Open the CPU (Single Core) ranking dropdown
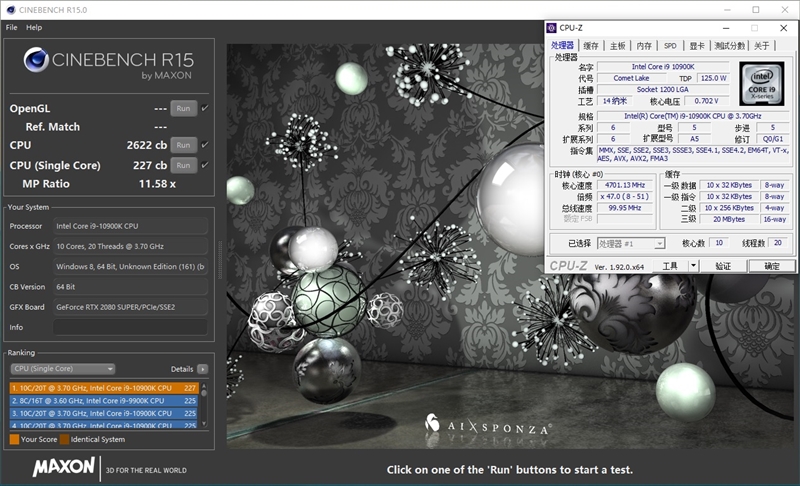Screen dimensions: 800x486 pyautogui.click(x=62, y=369)
